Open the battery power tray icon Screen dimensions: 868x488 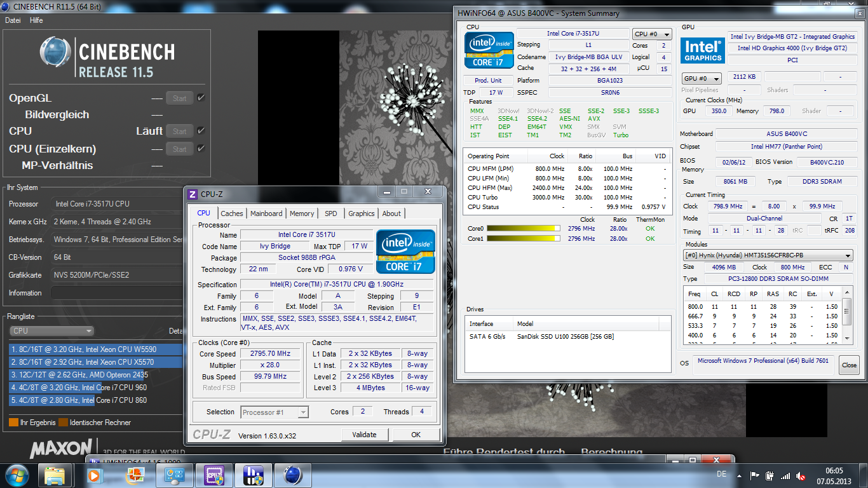coord(770,475)
